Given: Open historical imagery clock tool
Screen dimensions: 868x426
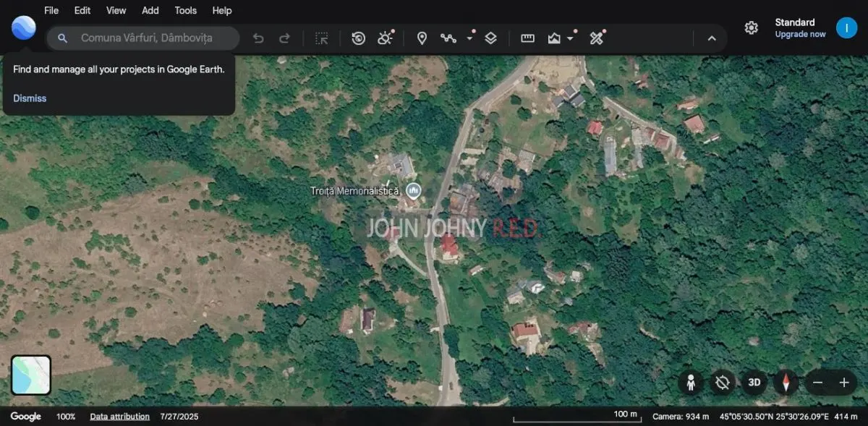Looking at the screenshot, I should tap(358, 38).
